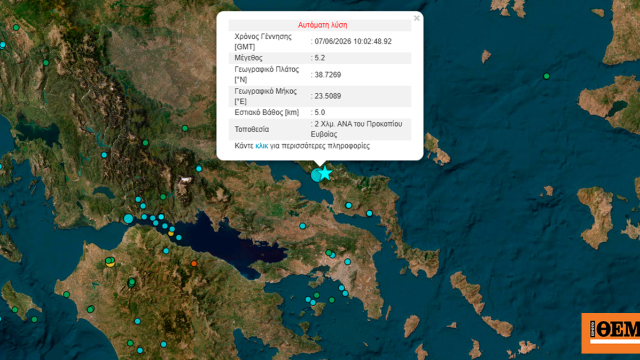Select the longitude value '23.5089'

coord(327,96)
